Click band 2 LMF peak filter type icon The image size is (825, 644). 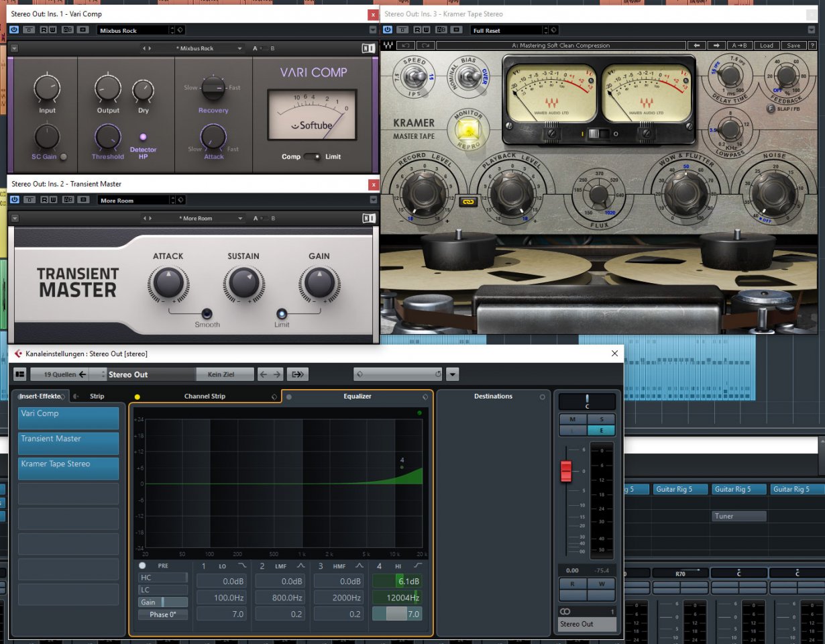coord(300,566)
